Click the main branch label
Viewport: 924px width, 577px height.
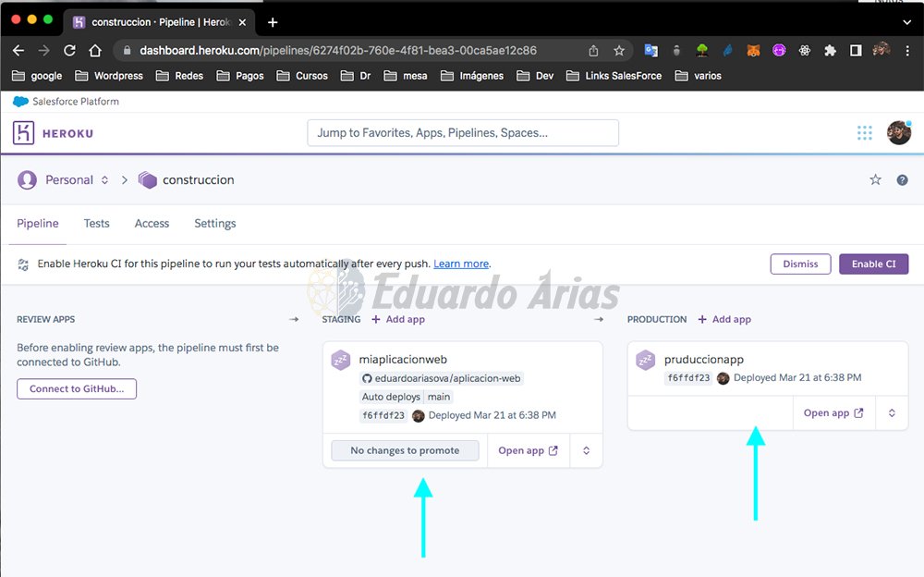coord(438,397)
